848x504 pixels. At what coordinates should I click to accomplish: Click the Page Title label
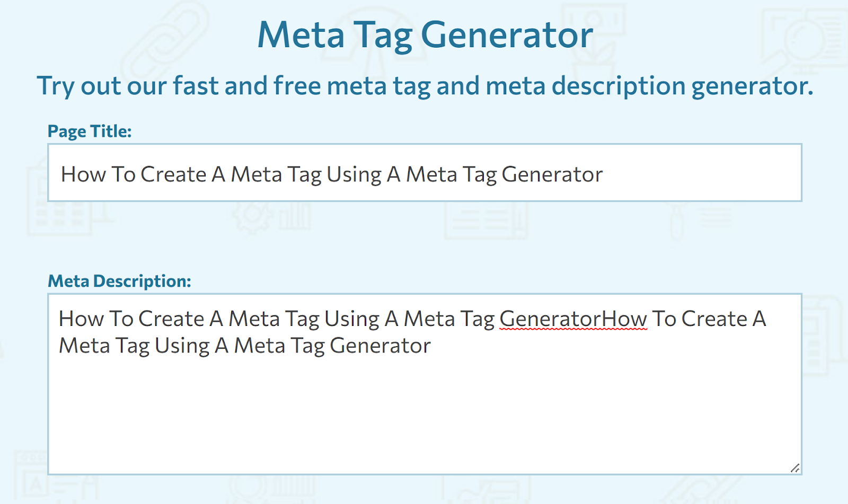coord(90,131)
